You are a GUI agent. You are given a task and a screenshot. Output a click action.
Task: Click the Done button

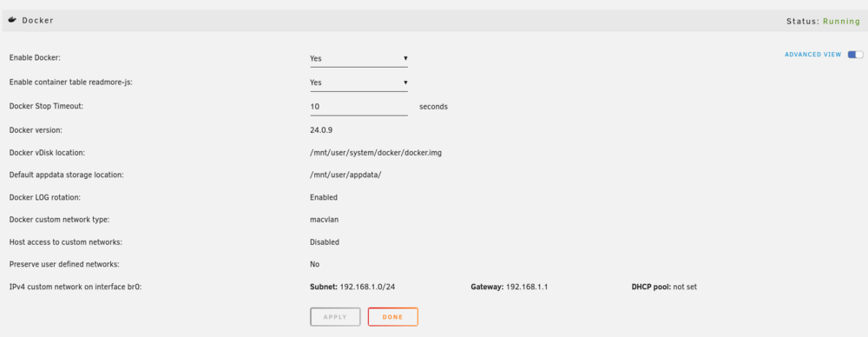[392, 317]
